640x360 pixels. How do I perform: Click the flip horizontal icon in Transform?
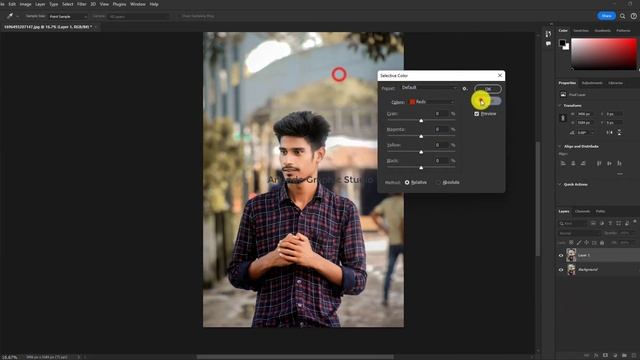point(609,133)
